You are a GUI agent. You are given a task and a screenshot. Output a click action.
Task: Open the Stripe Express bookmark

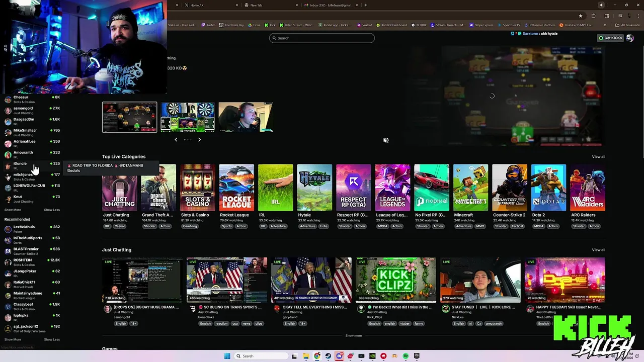click(481, 25)
